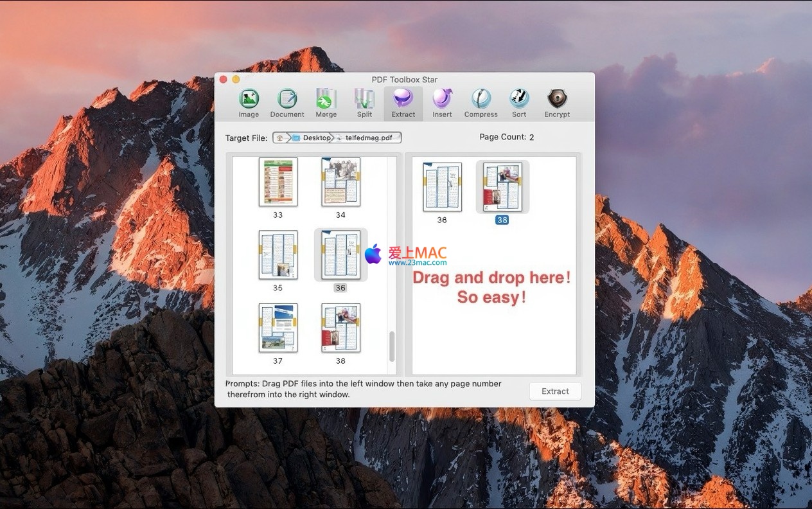Select page 36 in the right extract pane

[x=442, y=187]
